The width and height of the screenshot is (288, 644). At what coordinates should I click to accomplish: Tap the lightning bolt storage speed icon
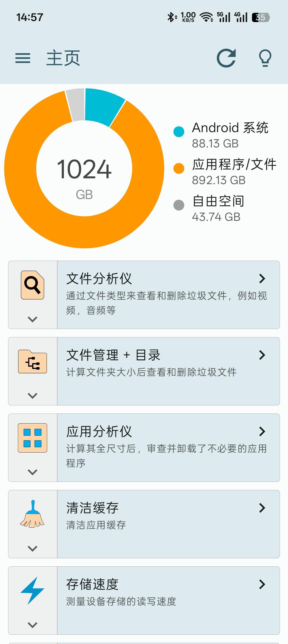pos(33,591)
